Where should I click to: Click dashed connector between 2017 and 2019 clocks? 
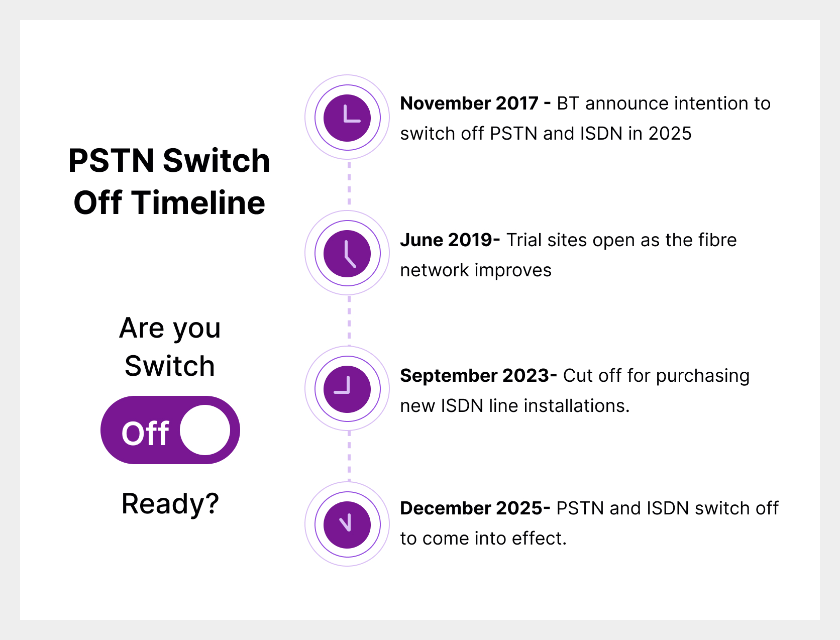349,183
